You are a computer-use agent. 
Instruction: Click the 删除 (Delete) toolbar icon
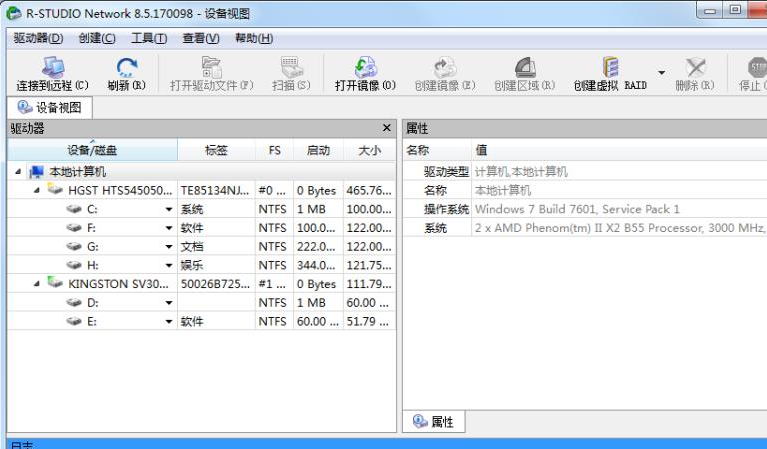point(695,68)
